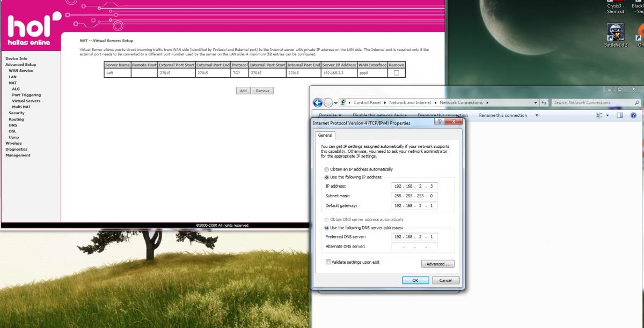Viewport: 644px width, 328px height.
Task: Click the back arrow in Network Connections window
Action: 318,103
